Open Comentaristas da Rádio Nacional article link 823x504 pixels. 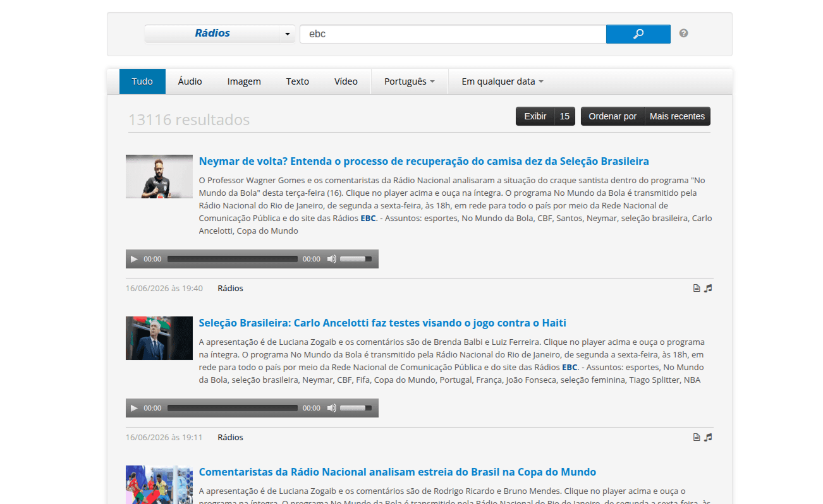click(x=397, y=472)
